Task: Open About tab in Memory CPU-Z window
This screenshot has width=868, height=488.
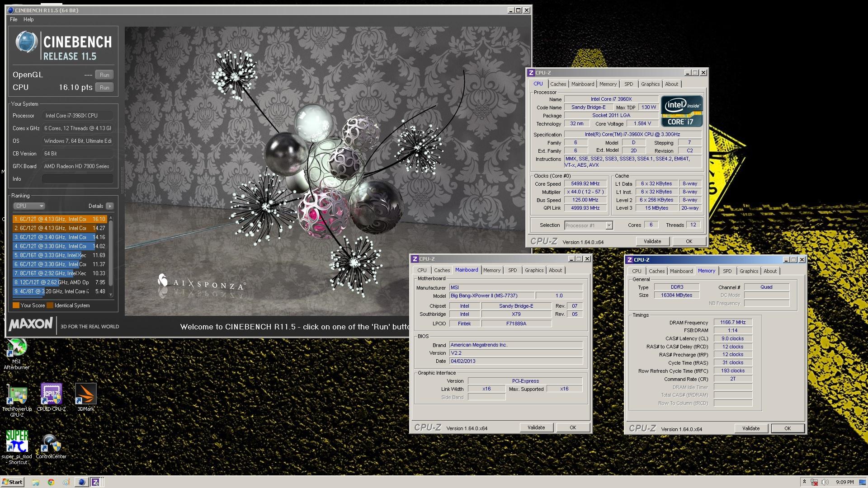Action: click(x=770, y=271)
